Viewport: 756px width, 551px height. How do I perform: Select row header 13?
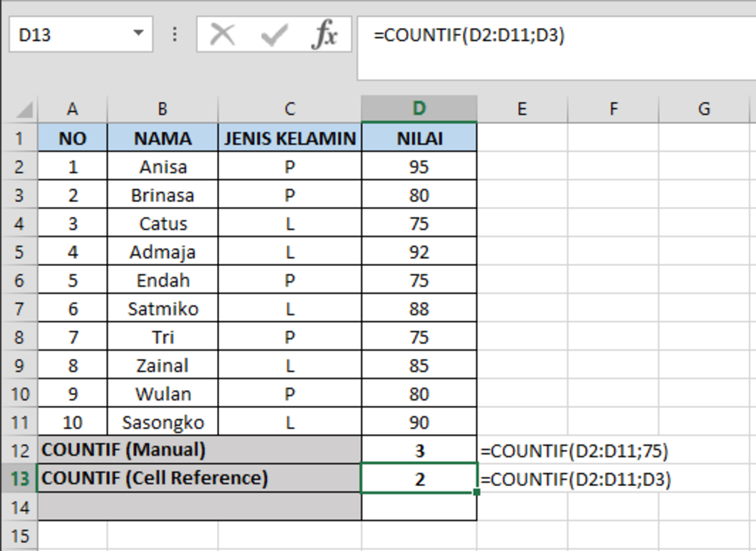pyautogui.click(x=20, y=478)
